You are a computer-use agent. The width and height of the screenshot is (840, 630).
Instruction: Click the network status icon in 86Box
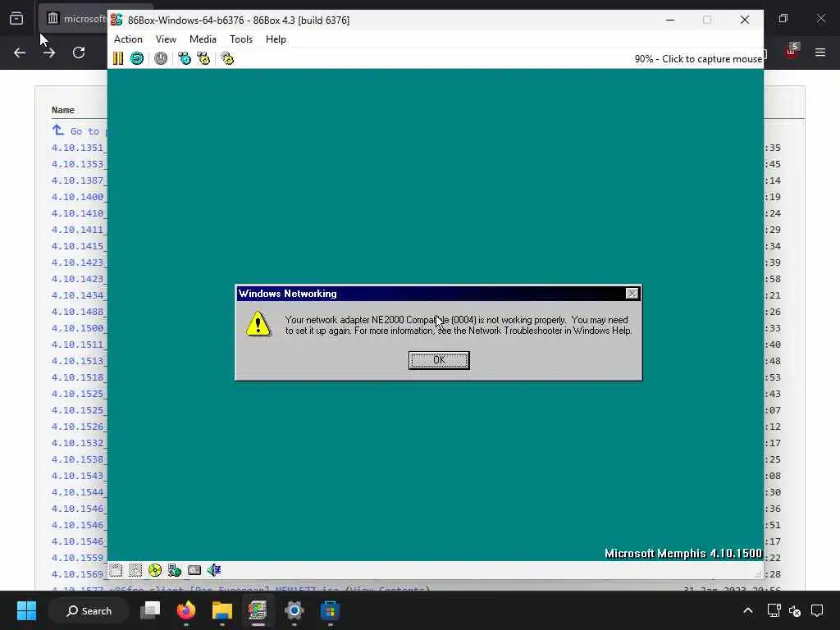click(175, 571)
